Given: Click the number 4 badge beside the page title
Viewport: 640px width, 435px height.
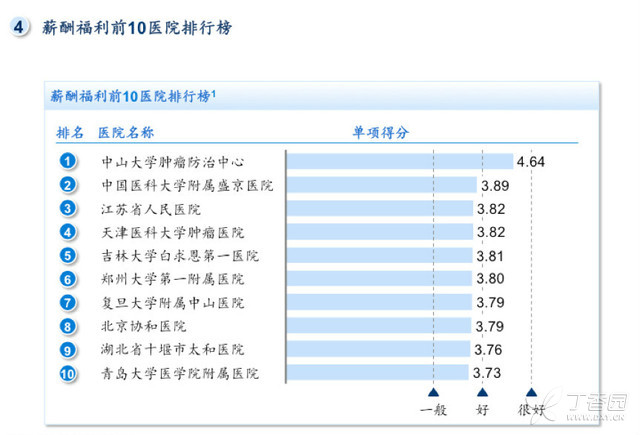Looking at the screenshot, I should coord(18,27).
